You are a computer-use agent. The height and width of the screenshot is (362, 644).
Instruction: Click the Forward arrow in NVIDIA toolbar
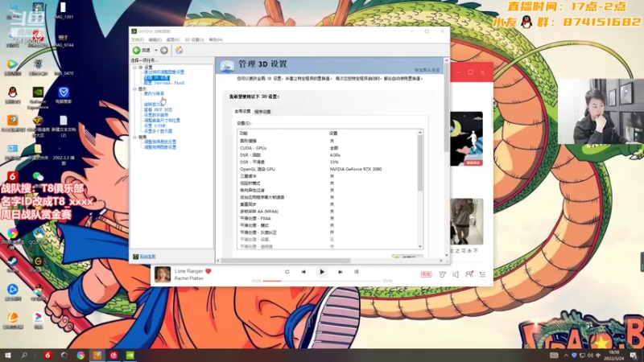click(164, 50)
